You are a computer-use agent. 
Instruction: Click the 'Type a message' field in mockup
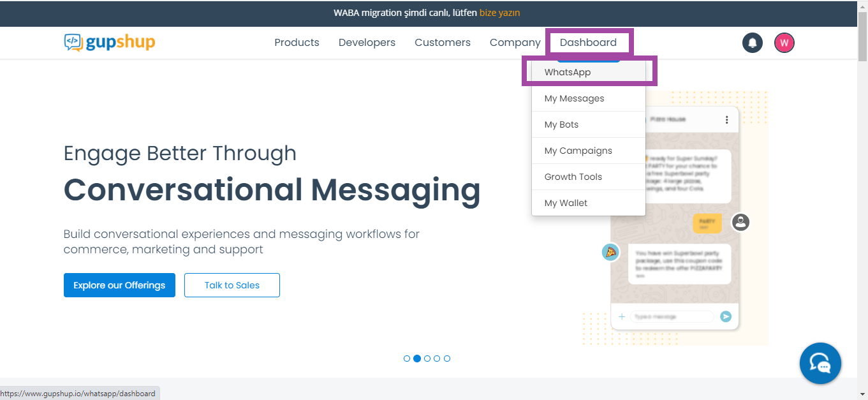[672, 316]
